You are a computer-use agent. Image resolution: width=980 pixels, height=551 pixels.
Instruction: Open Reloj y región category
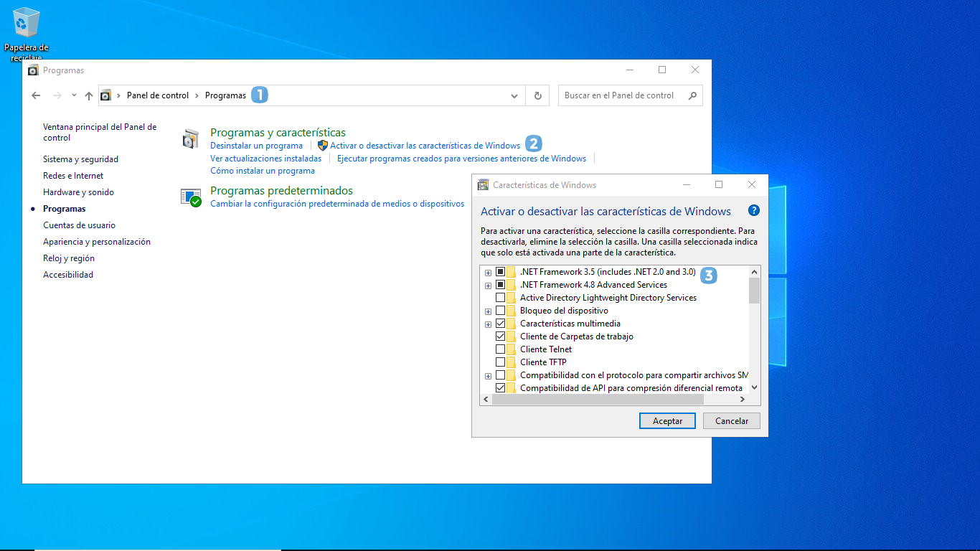pyautogui.click(x=69, y=258)
